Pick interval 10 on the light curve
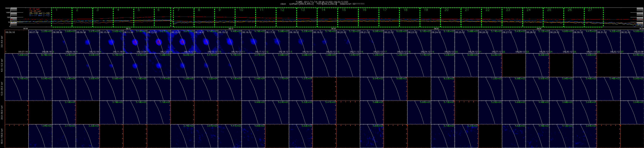 pyautogui.click(x=245, y=17)
